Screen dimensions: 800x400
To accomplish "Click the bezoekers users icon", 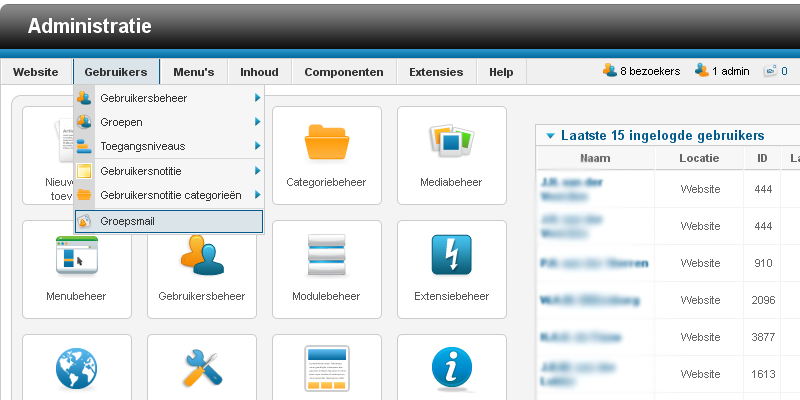I will (610, 70).
